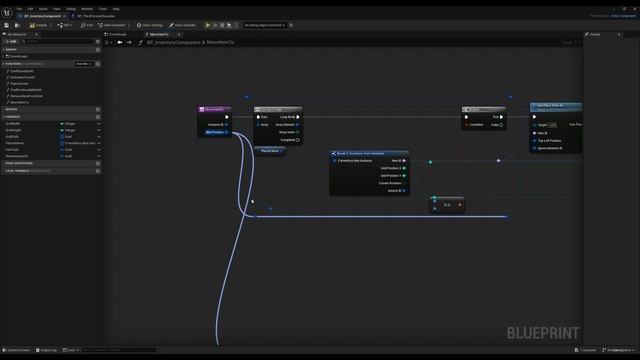Add a new variable with plus icon
The width and height of the screenshot is (640, 360).
coord(98,117)
